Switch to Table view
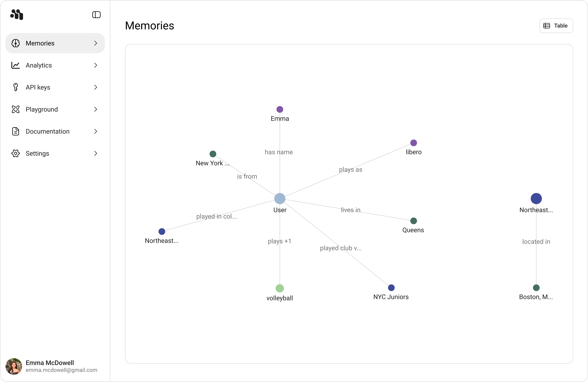Image resolution: width=588 pixels, height=382 pixels. tap(556, 26)
